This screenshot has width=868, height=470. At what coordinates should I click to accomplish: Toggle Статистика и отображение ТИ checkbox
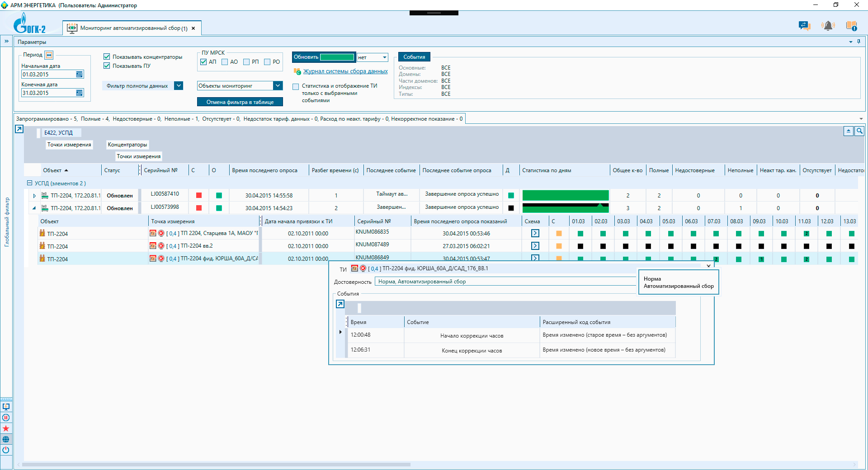point(296,86)
